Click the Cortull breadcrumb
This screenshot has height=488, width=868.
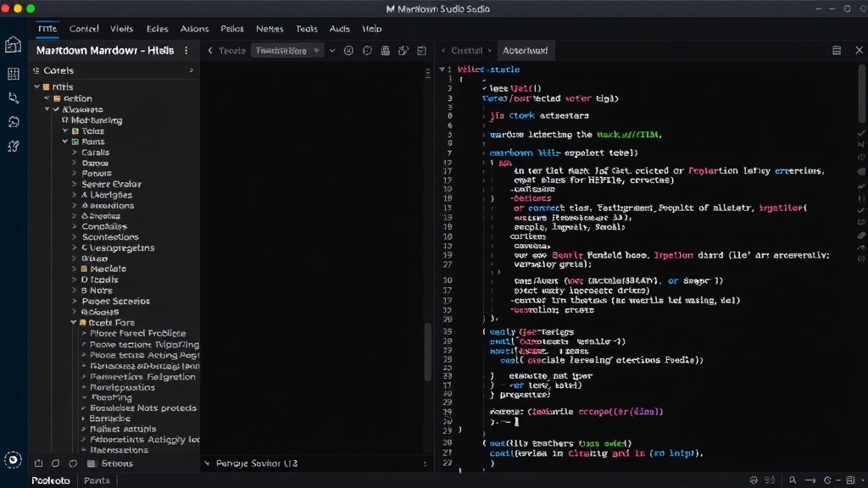coord(467,50)
